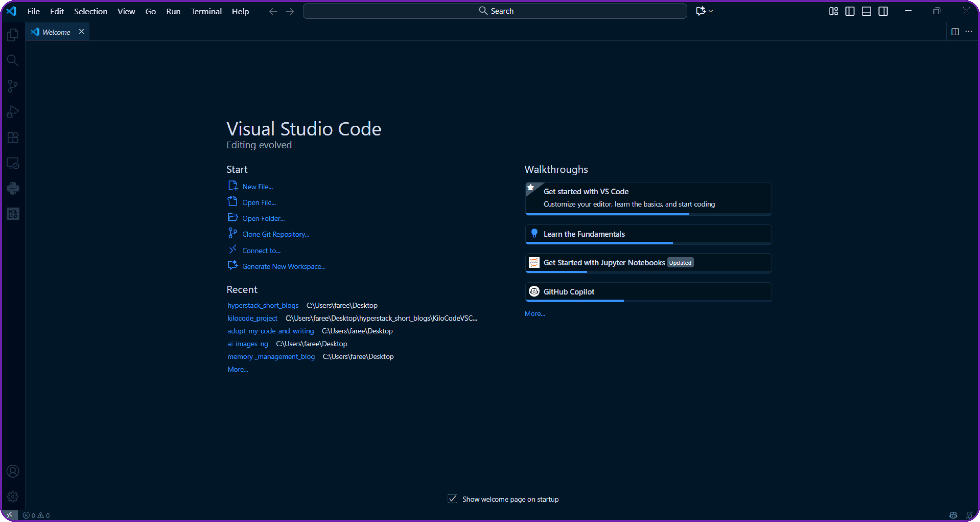Toggle the primary sidebar visibility
Viewport: 980px width, 522px height.
click(x=849, y=11)
